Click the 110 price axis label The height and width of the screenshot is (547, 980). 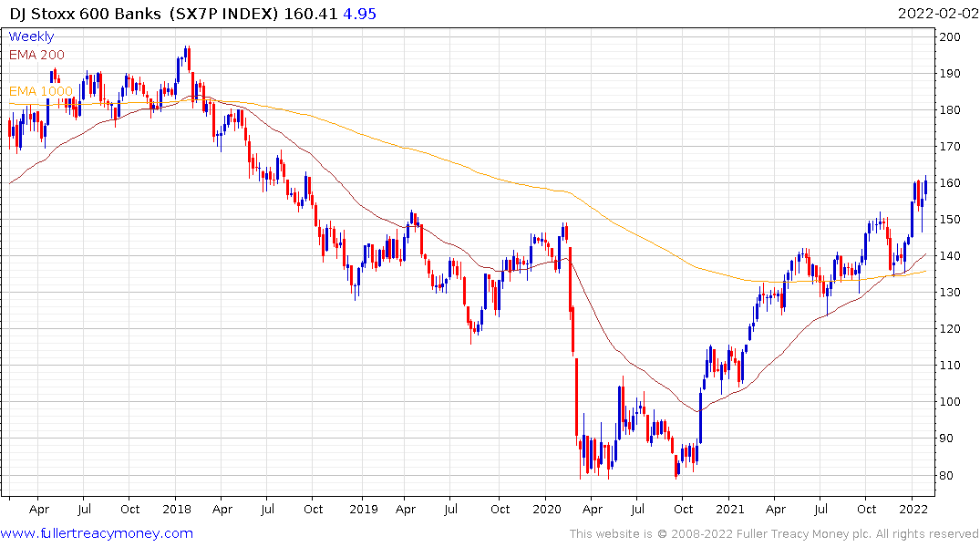click(x=950, y=365)
